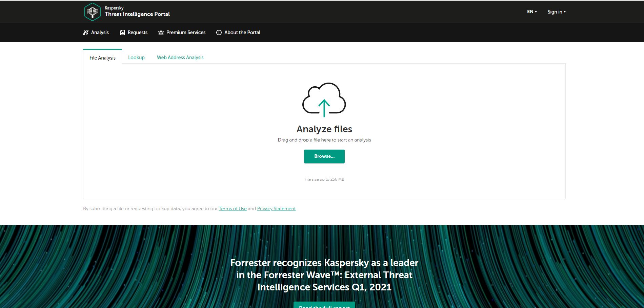Click the Premium Services crown icon

coord(161,32)
